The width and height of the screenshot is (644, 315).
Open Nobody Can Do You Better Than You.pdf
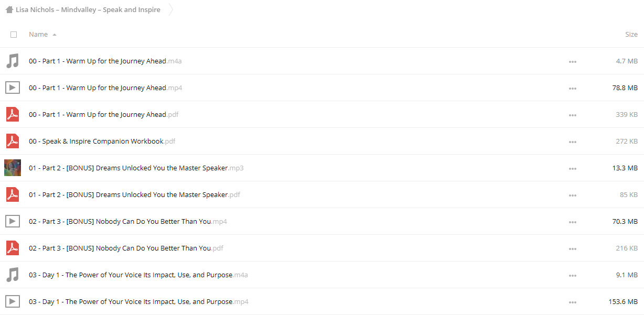[126, 248]
